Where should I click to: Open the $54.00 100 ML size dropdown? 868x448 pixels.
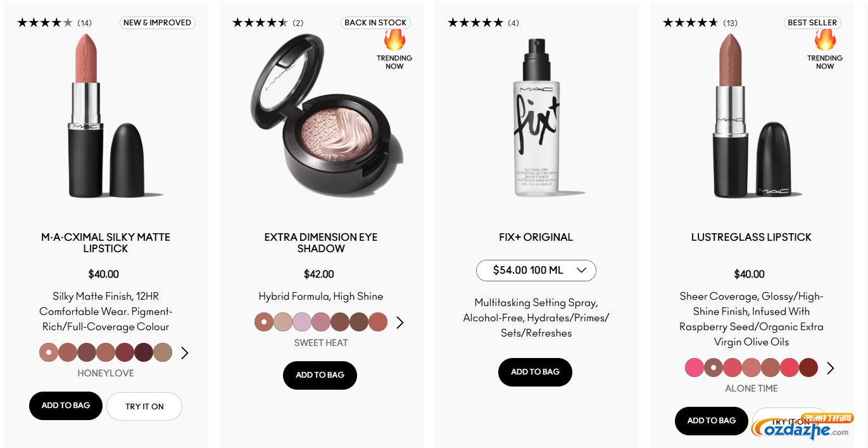click(x=536, y=270)
